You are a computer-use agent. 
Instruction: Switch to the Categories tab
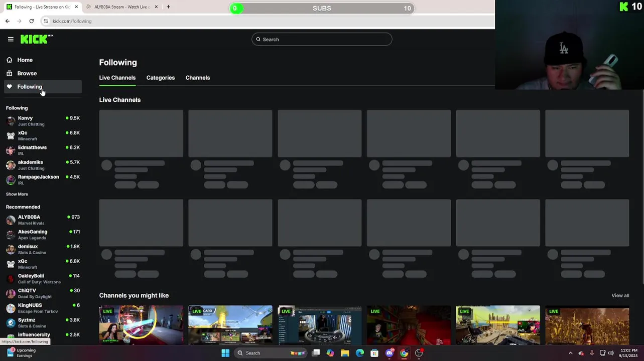(161, 78)
